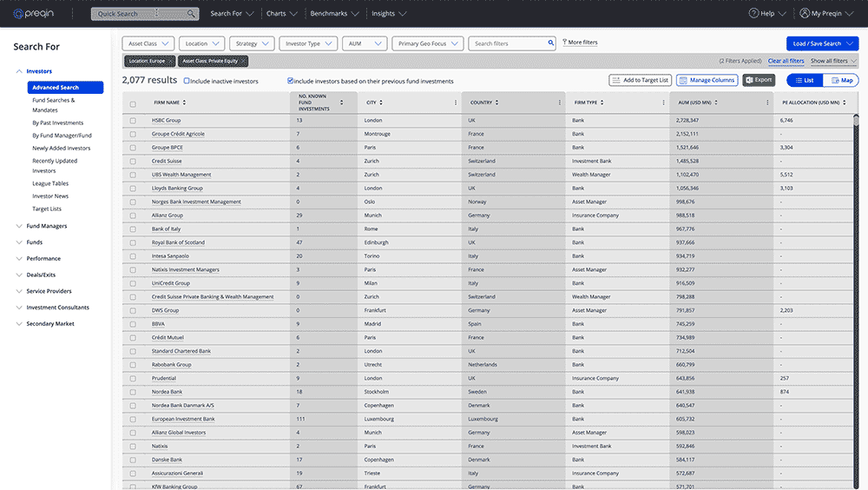Click the Export Excel icon

pos(749,81)
